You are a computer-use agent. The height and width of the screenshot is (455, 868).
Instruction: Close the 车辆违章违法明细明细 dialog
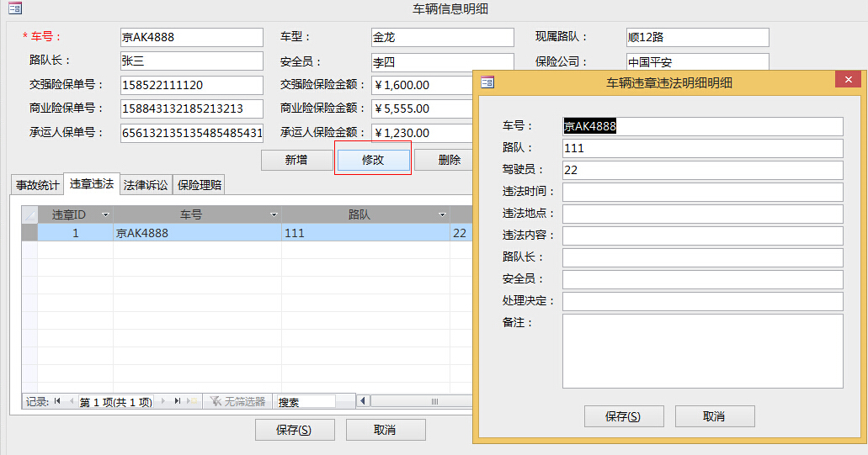click(848, 79)
